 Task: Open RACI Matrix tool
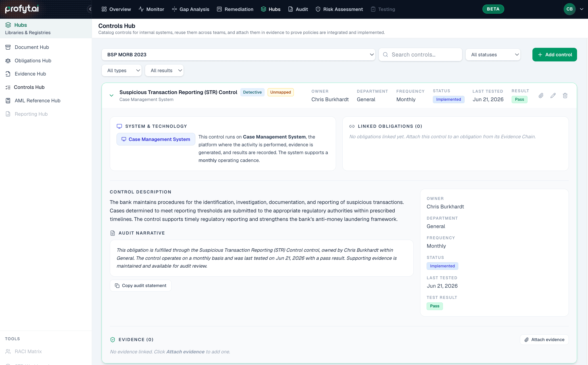click(28, 351)
